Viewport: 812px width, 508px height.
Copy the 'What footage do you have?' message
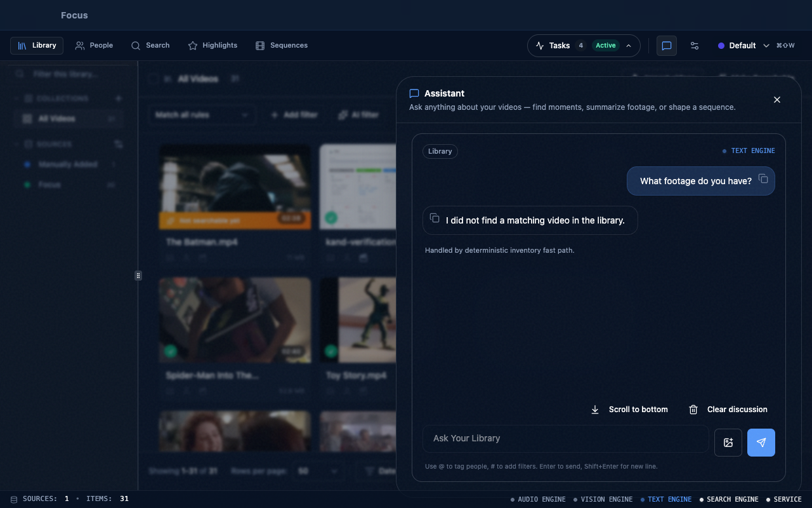(763, 179)
